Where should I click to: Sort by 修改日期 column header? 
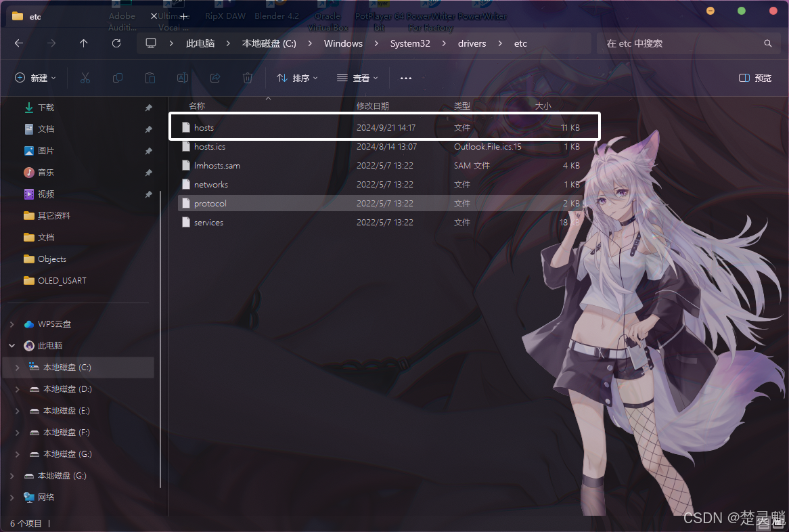point(372,106)
